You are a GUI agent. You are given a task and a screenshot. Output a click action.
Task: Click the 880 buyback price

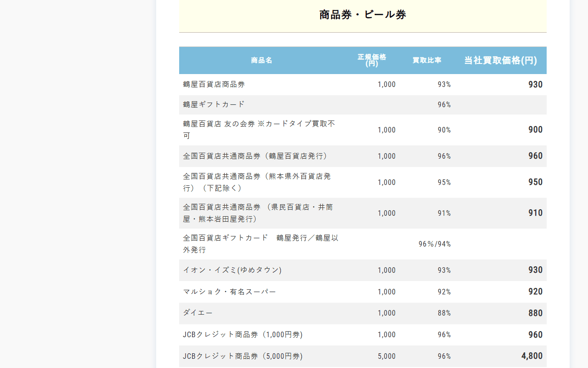coord(535,313)
